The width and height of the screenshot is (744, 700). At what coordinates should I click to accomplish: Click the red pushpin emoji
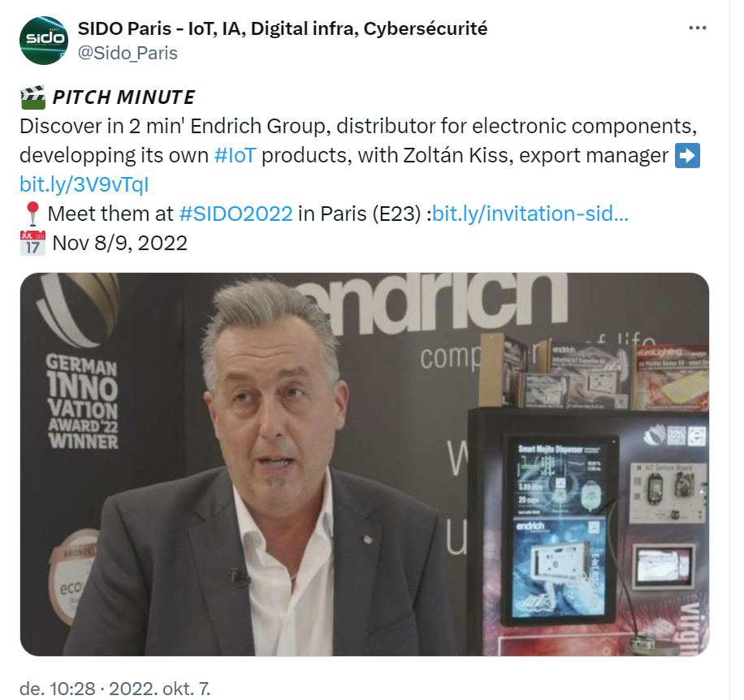click(32, 214)
